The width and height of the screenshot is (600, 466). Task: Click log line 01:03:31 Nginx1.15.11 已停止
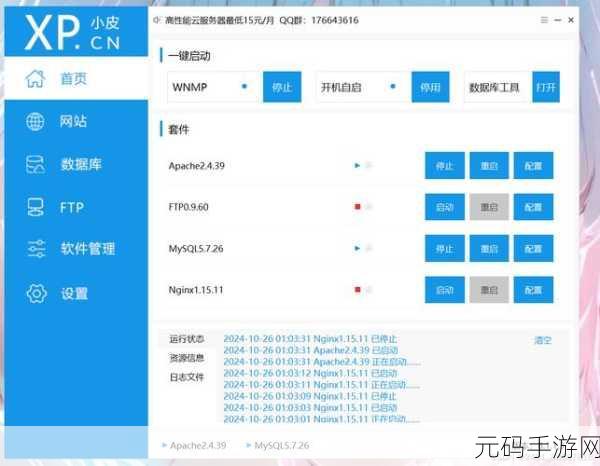(310, 339)
